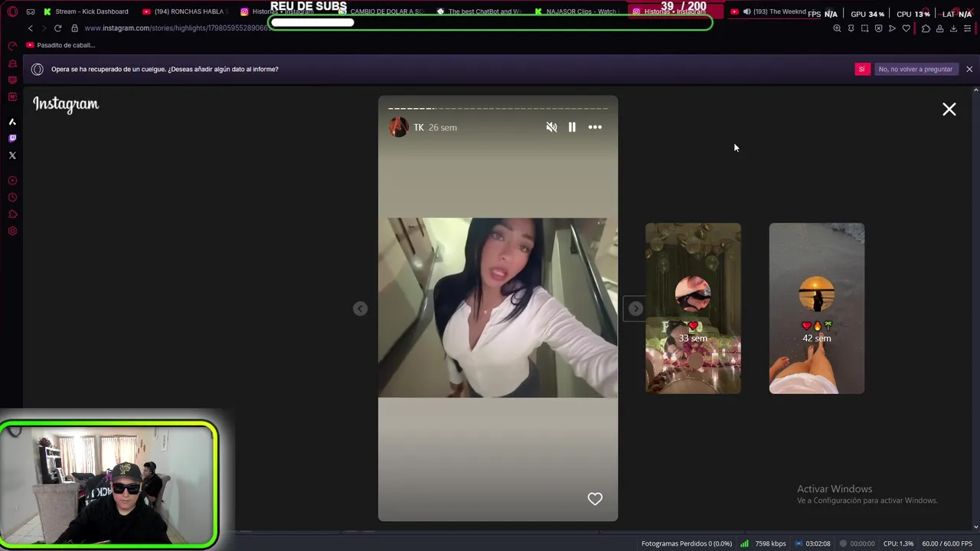Open the TK profile avatar
Screen dimensions: 980x551
click(x=398, y=127)
